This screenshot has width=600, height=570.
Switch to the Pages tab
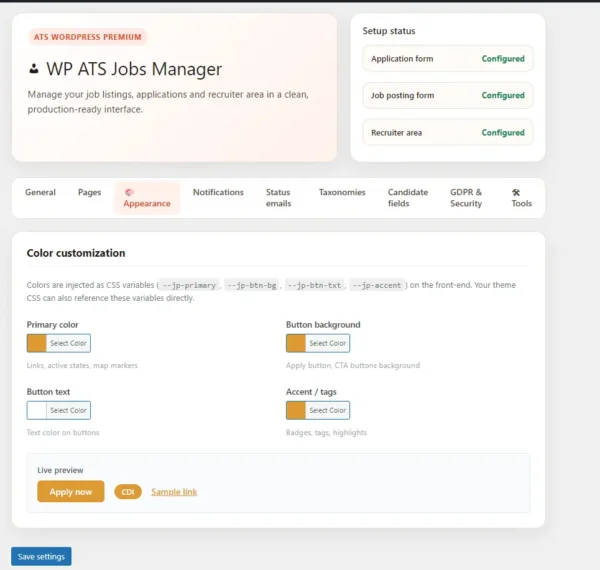pyautogui.click(x=90, y=192)
